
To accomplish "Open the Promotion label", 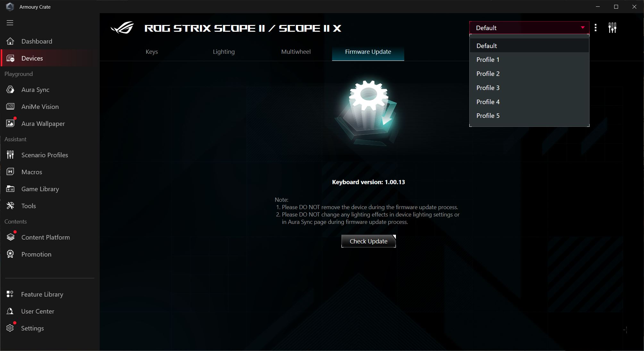I will [x=36, y=254].
